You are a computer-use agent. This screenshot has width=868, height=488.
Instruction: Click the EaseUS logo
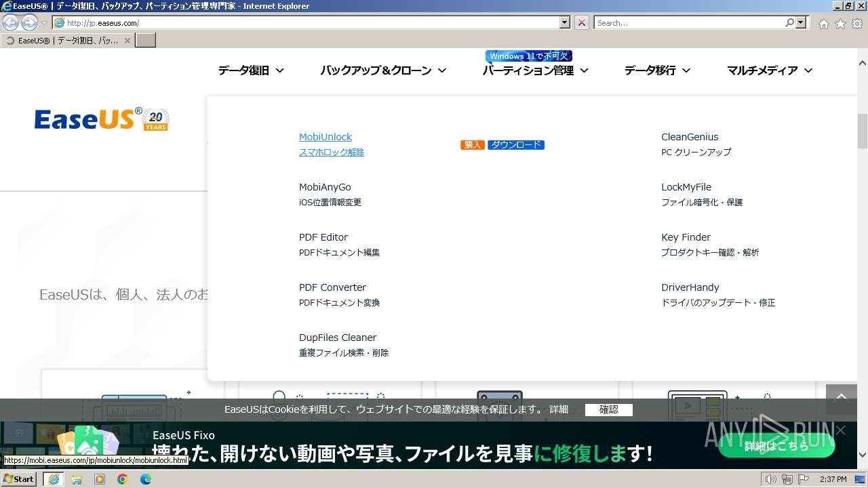click(x=102, y=119)
